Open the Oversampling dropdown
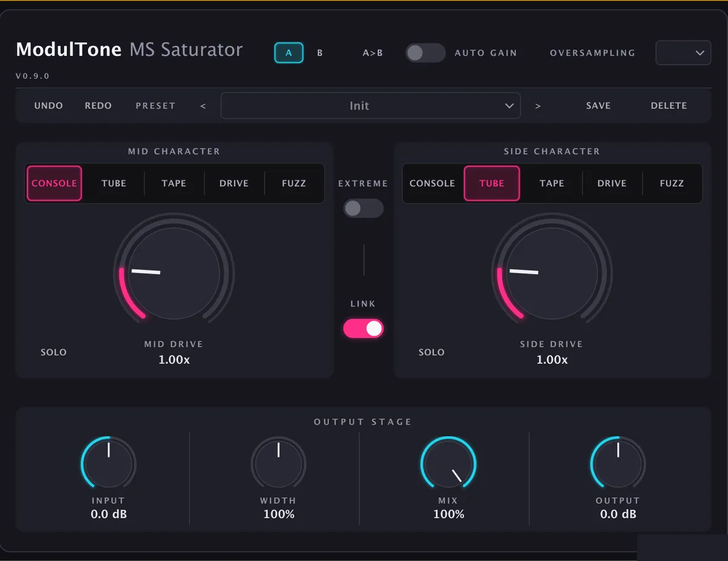 [683, 53]
